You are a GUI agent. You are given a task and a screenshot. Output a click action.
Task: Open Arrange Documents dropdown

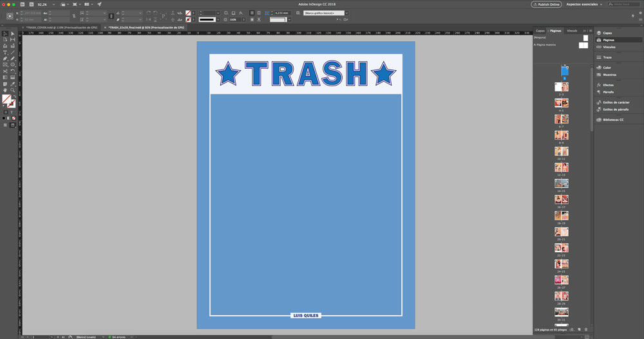coord(88,4)
